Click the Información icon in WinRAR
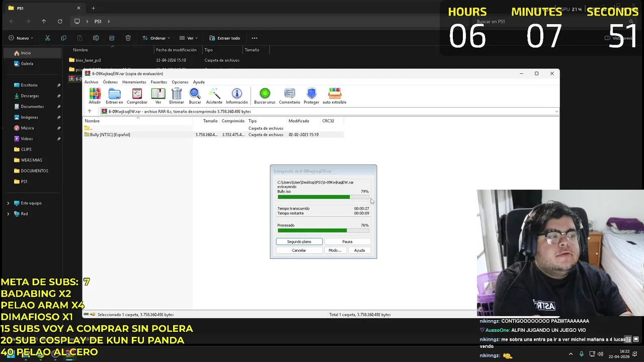The width and height of the screenshot is (644, 362). [x=236, y=96]
